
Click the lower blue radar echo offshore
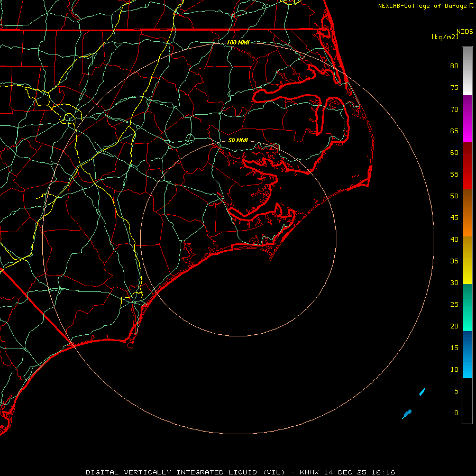pos(407,413)
